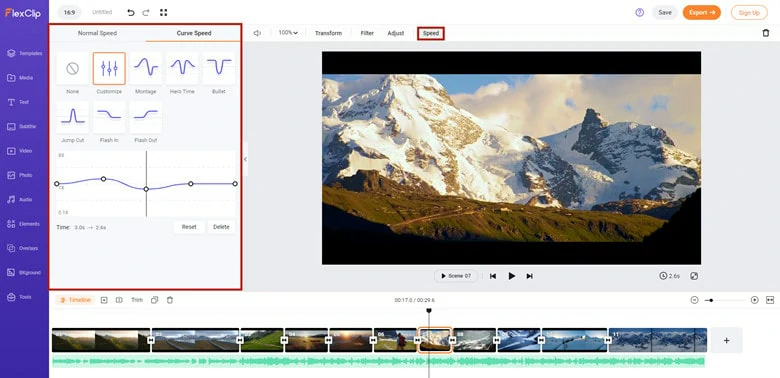780x378 pixels.
Task: Select the Montage speed curve preset
Action: point(146,68)
